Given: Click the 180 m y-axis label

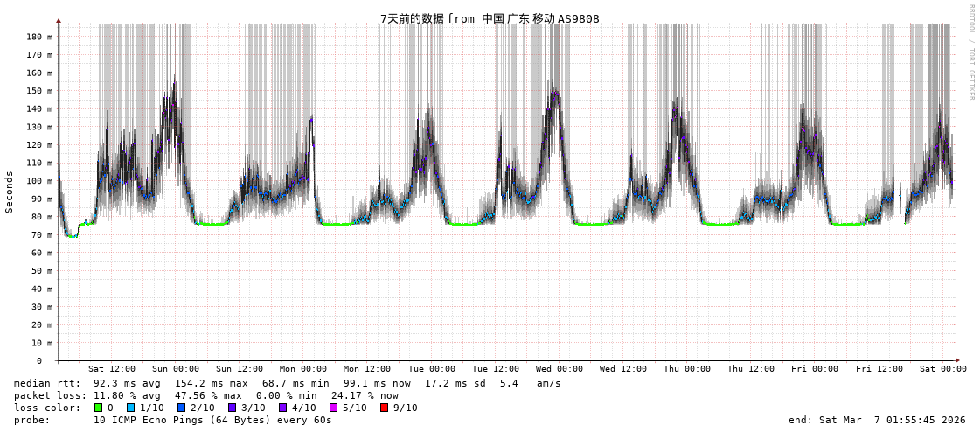Looking at the screenshot, I should tap(39, 37).
